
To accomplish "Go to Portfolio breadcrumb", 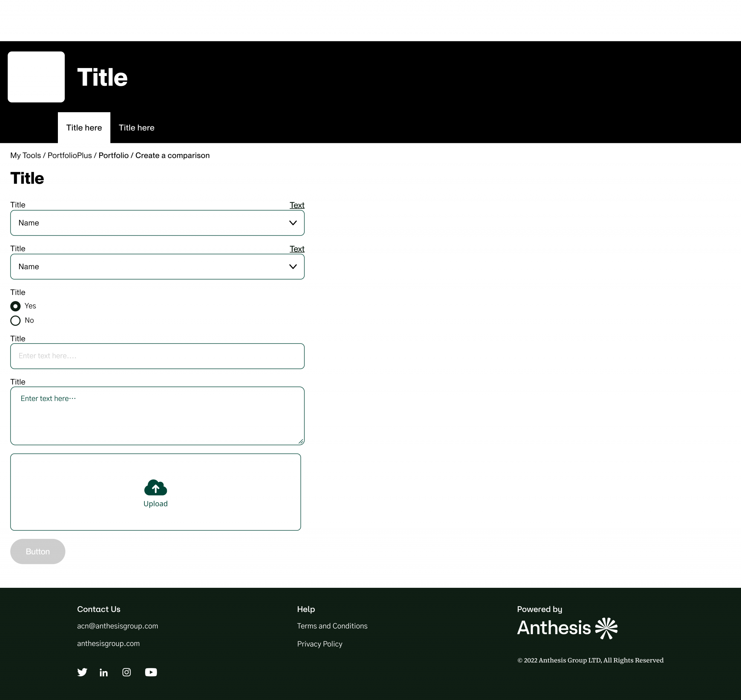I will click(114, 155).
